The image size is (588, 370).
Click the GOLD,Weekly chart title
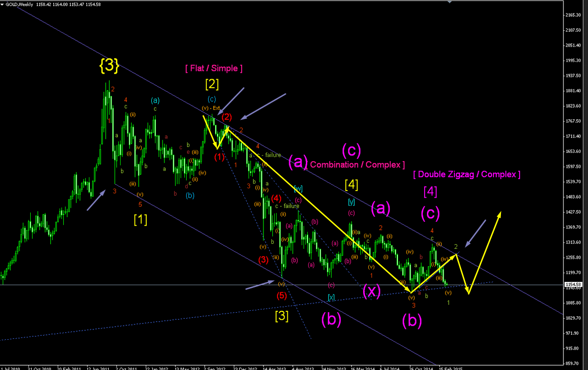coord(20,4)
